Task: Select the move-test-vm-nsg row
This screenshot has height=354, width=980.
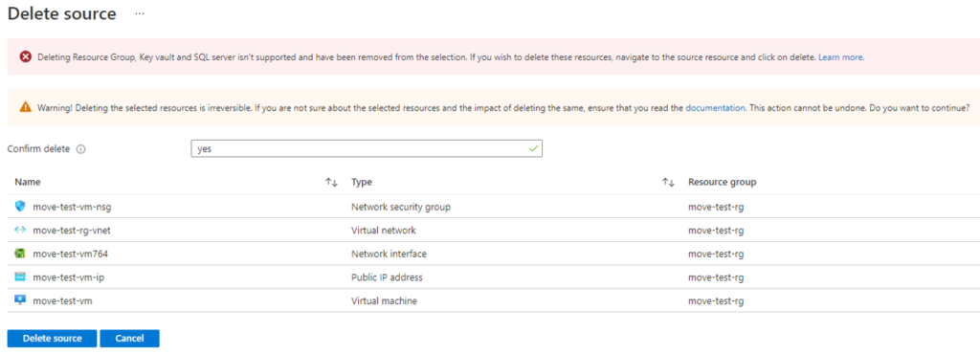Action: tap(490, 207)
